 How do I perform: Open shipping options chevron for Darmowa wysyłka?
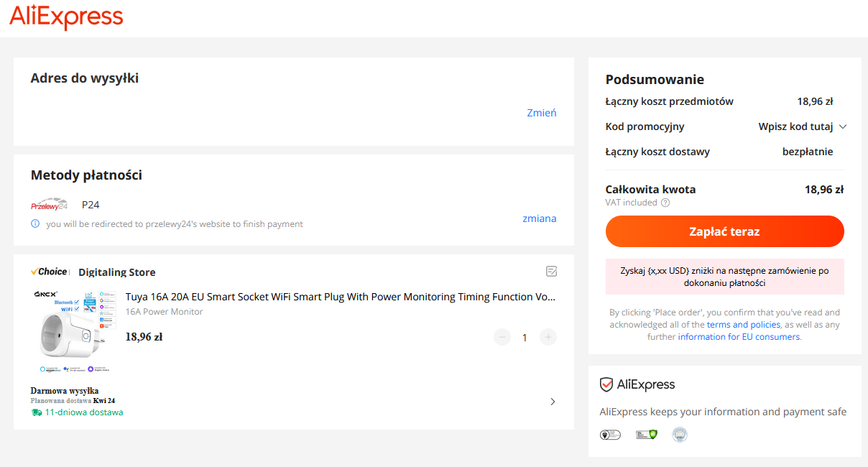coord(553,402)
